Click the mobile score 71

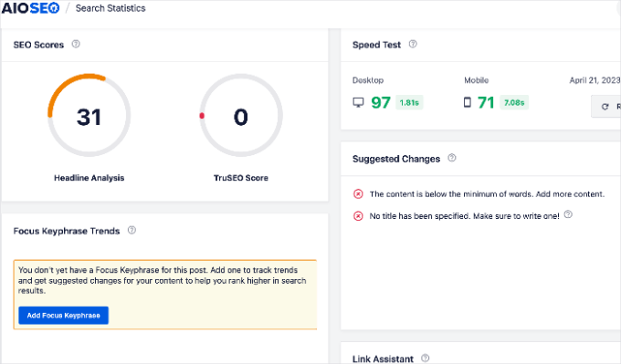(486, 102)
